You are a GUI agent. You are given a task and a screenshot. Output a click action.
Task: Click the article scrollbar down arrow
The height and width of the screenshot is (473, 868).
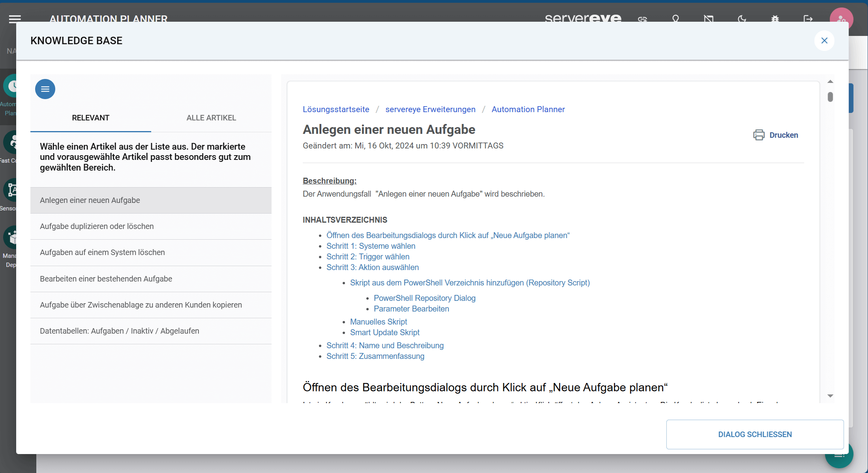830,396
